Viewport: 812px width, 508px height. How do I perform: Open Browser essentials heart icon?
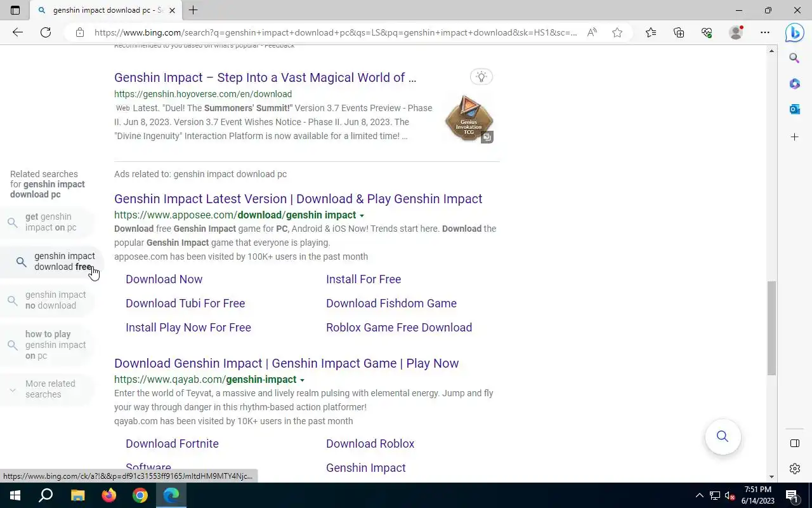click(707, 32)
